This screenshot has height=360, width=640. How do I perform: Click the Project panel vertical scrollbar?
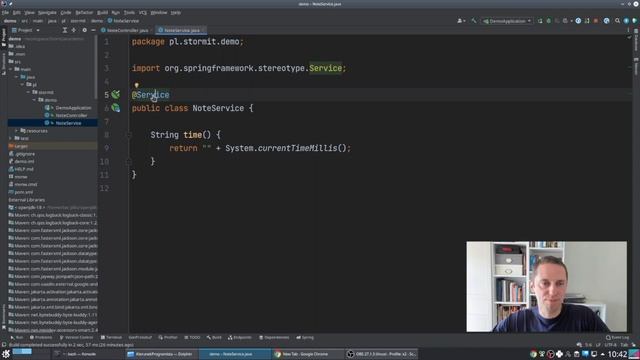(x=96, y=67)
